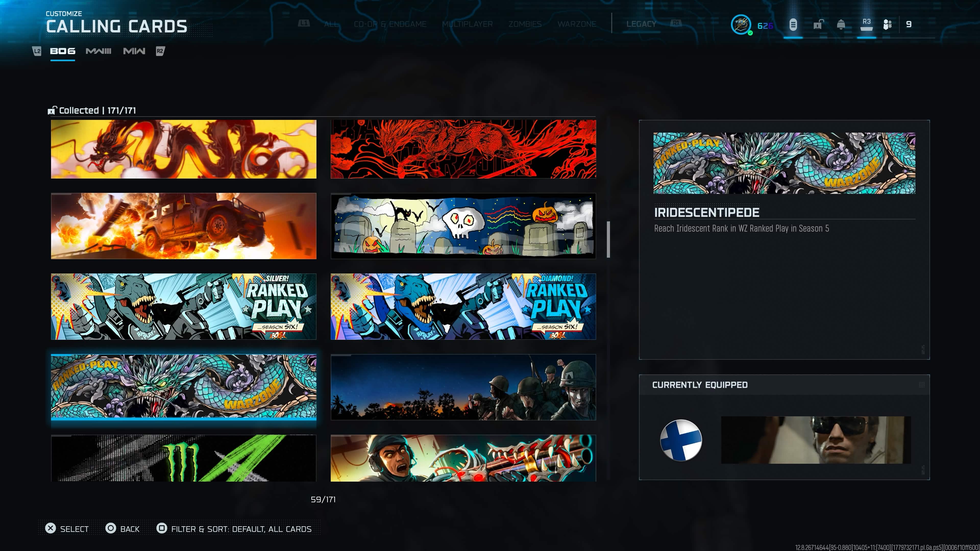Image resolution: width=980 pixels, height=551 pixels.
Task: Choose the screaming soldier shotgun calling card
Action: [463, 458]
